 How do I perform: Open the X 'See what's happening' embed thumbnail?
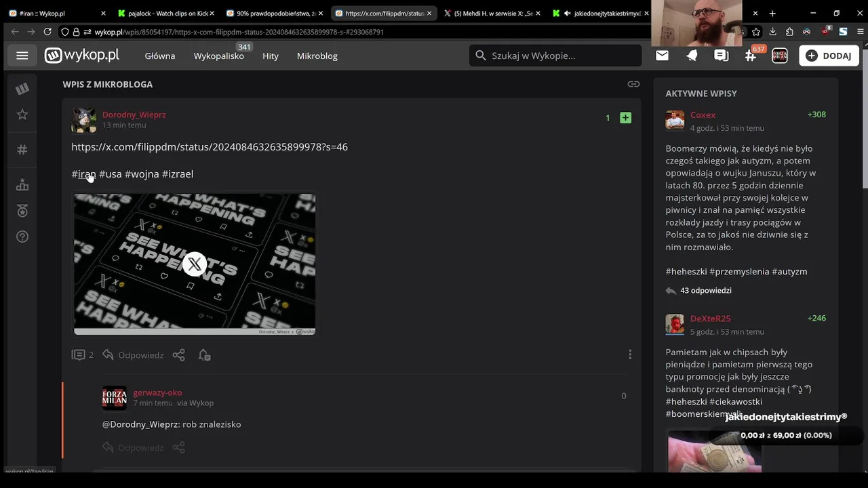click(x=195, y=264)
